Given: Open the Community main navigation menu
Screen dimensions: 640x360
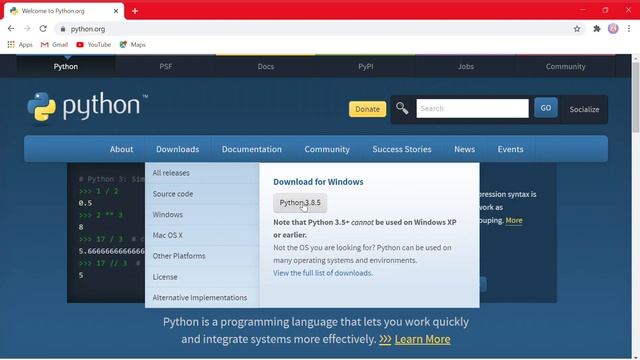Looking at the screenshot, I should 327,149.
